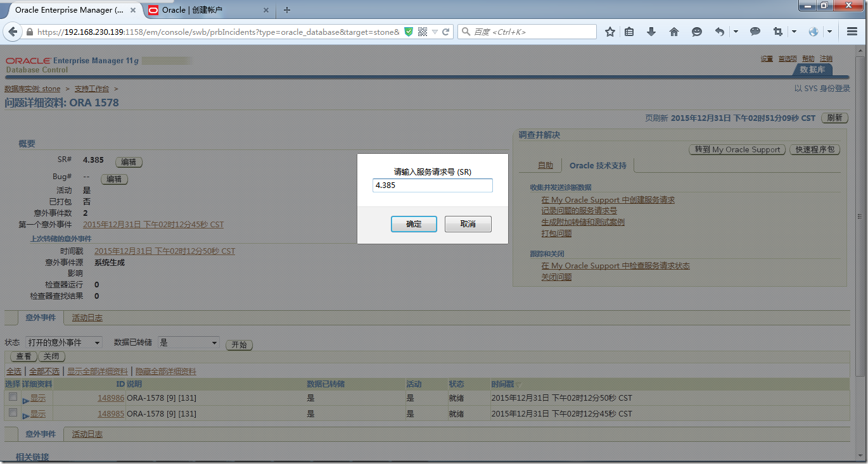868x464 pixels.
Task: Click the 帮助 link at top right
Action: [808, 59]
